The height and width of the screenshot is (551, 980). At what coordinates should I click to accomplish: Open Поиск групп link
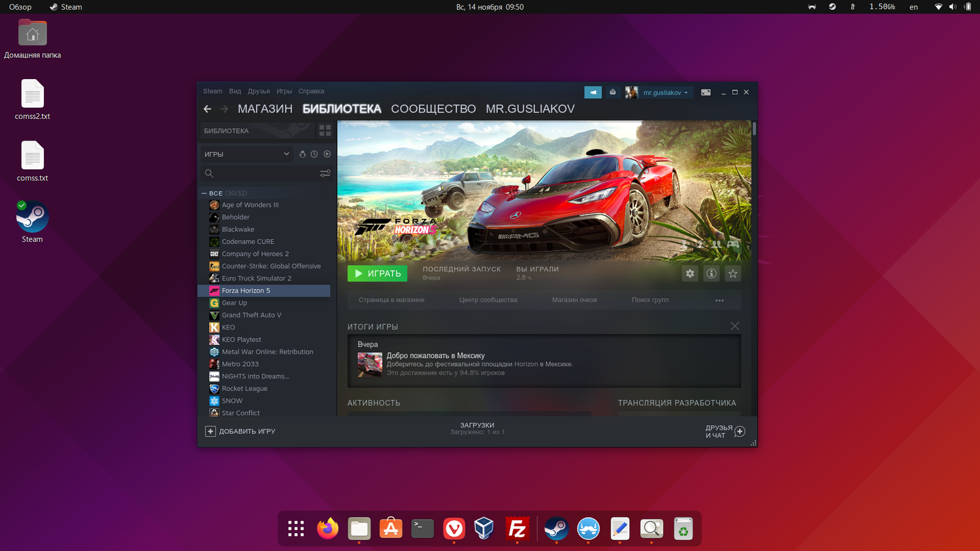[650, 300]
